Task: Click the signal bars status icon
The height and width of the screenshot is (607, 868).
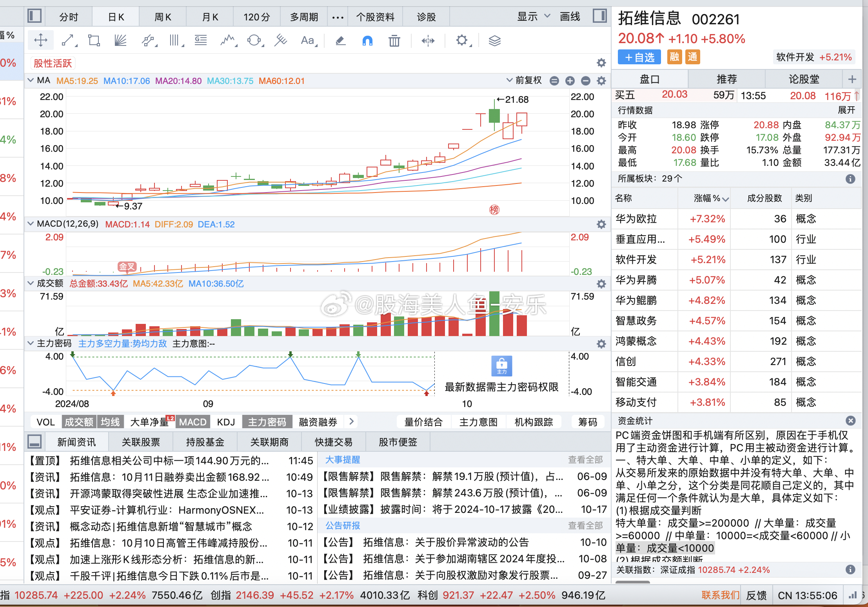Action: click(853, 595)
